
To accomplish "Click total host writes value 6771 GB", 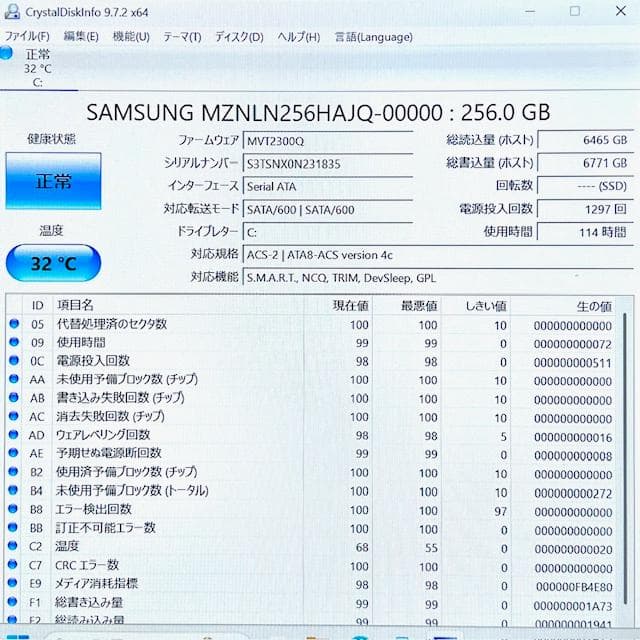I will pyautogui.click(x=585, y=163).
